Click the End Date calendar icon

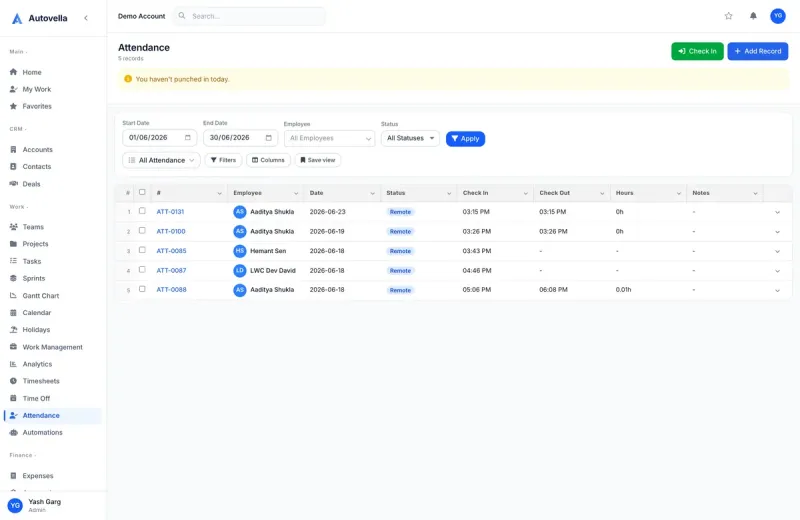tap(268, 138)
